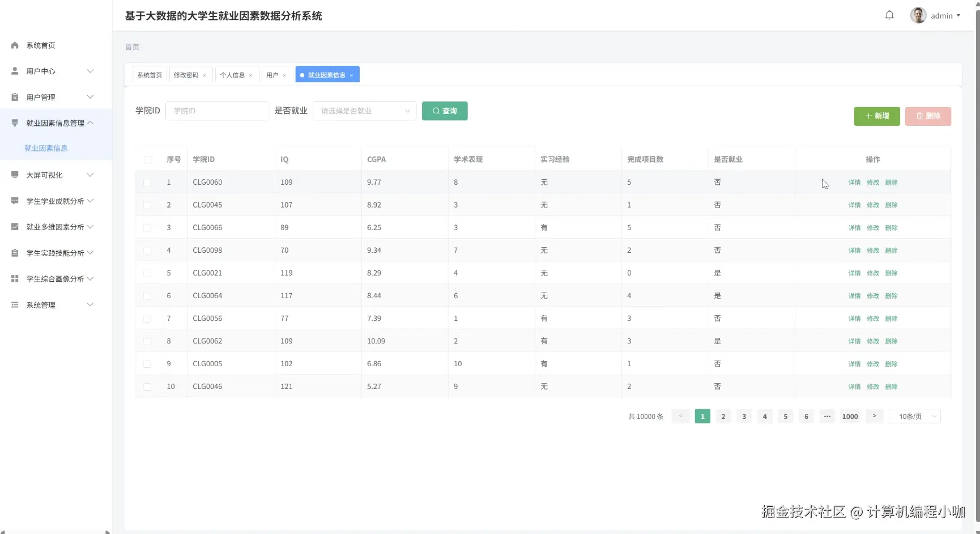Click the icon beside 学生学业成就分析
Viewport: 980px width, 534px height.
click(15, 201)
